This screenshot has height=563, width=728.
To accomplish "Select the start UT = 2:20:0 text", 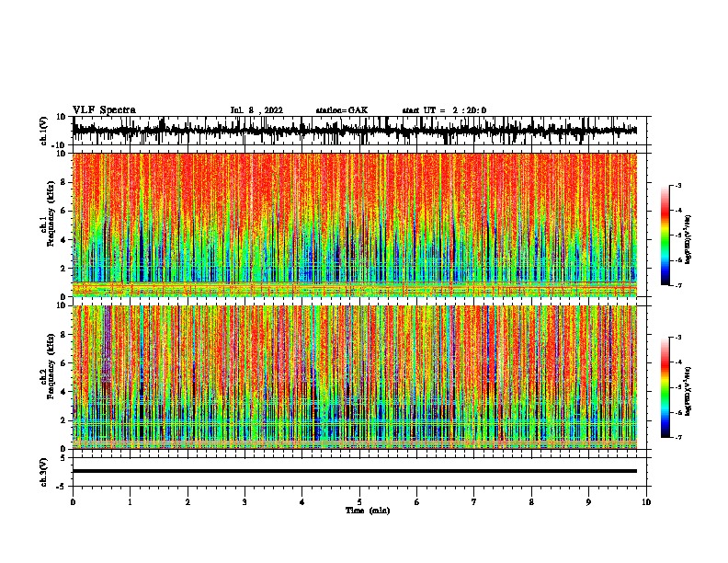I will tap(444, 110).
